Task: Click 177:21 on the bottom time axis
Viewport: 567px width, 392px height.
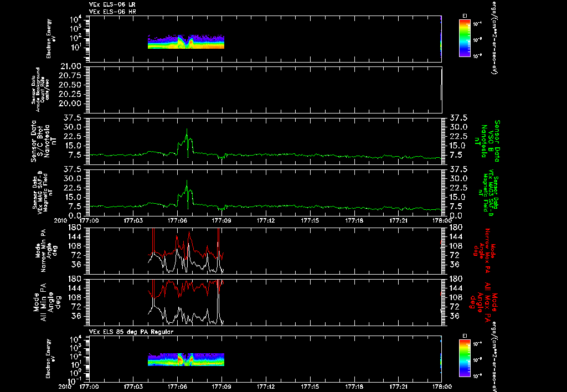Action: tap(398, 386)
